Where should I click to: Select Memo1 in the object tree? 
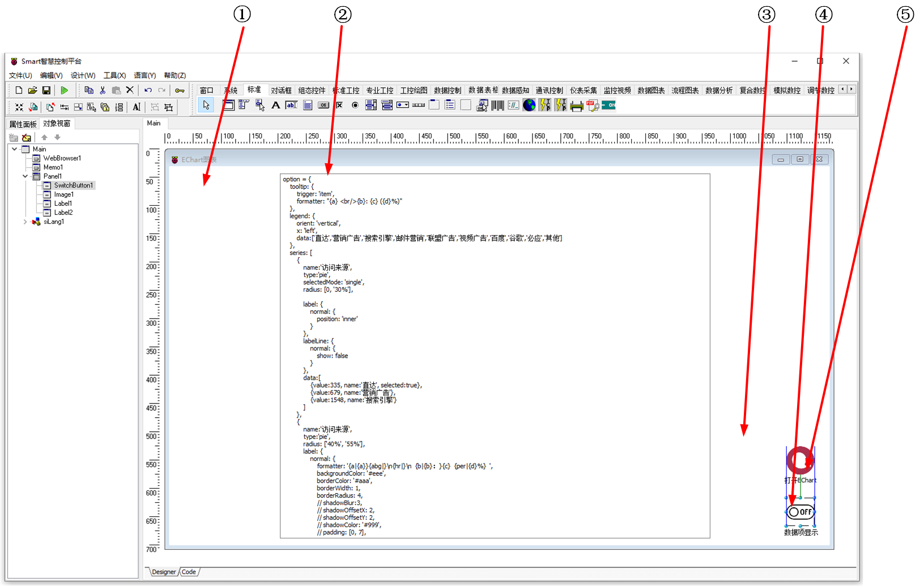point(53,167)
